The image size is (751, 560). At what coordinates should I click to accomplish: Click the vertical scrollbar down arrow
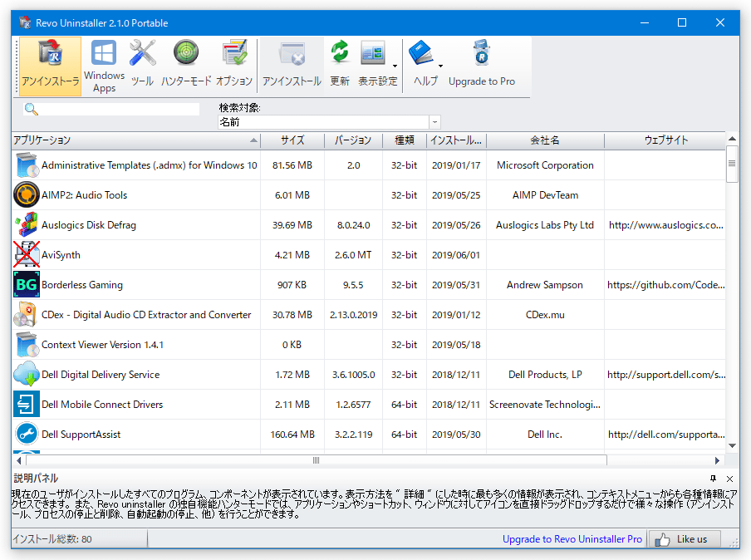pos(733,446)
